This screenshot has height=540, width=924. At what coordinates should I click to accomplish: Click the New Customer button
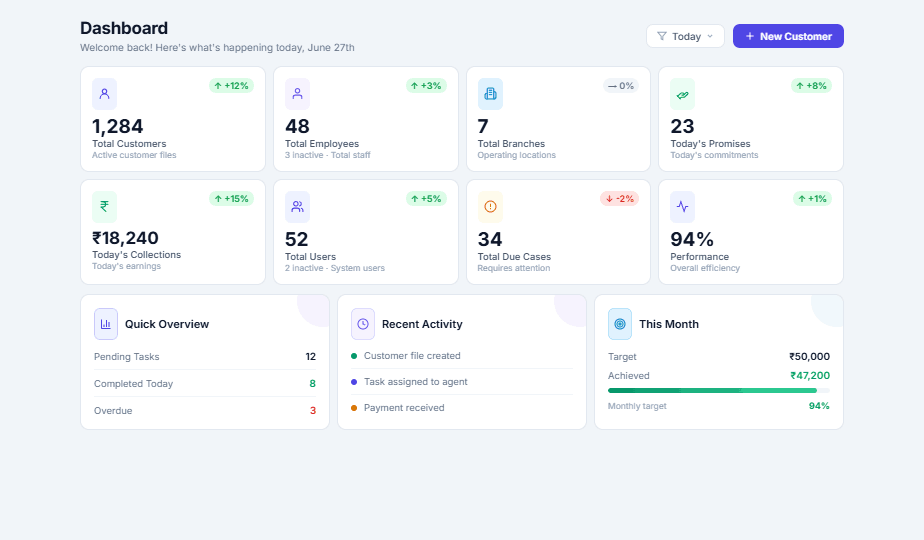click(788, 36)
